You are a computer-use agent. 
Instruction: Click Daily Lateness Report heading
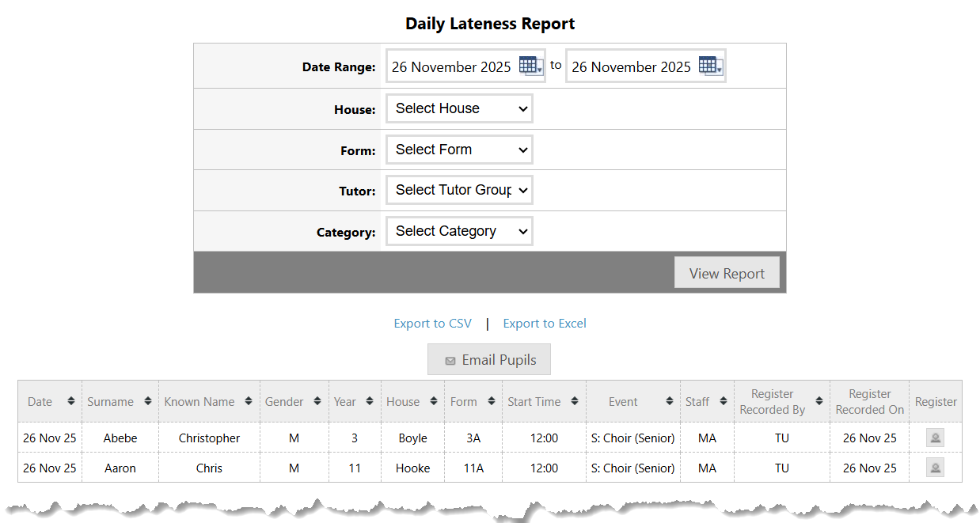(490, 24)
